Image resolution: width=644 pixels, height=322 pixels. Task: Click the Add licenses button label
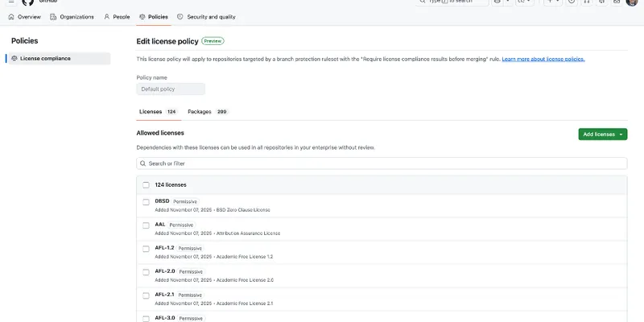pyautogui.click(x=599, y=134)
